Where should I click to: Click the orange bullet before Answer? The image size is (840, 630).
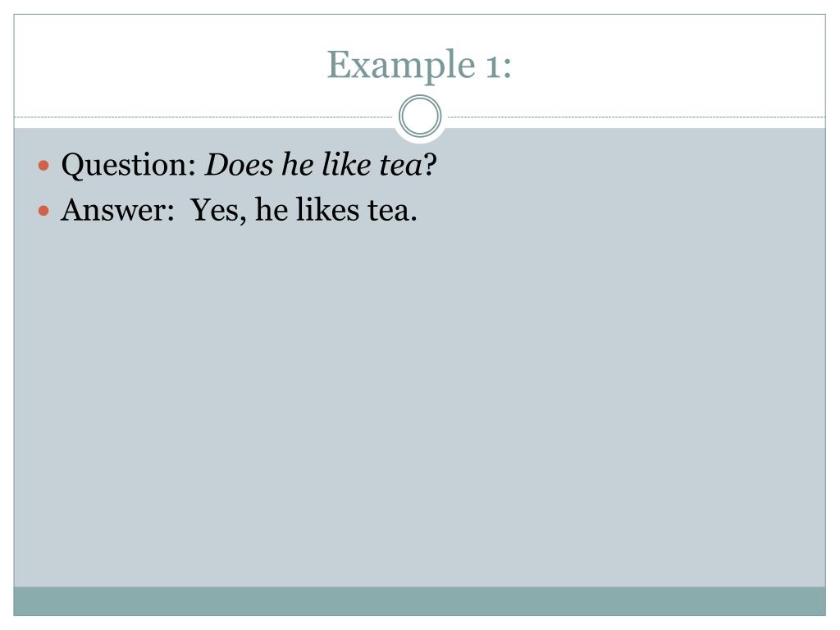tap(44, 211)
